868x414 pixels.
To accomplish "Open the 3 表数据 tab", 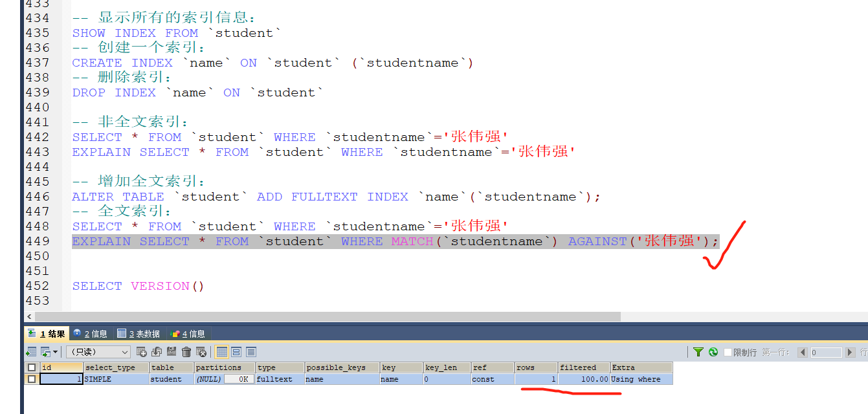I will 139,334.
